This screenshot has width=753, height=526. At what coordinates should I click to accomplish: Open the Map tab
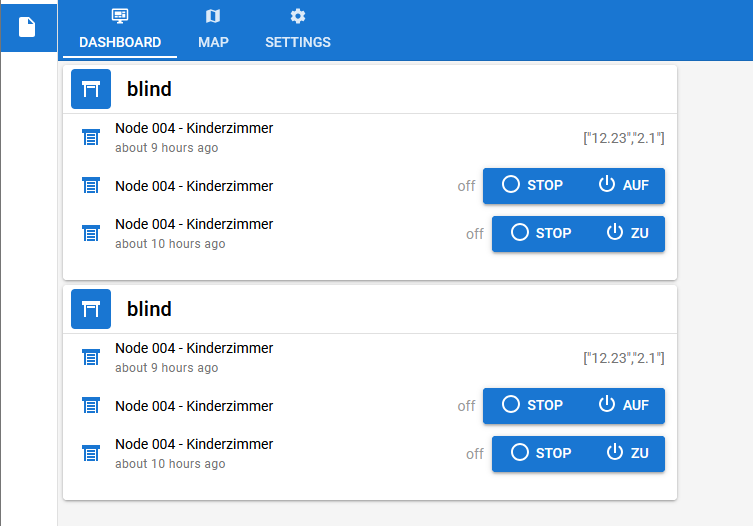[213, 30]
